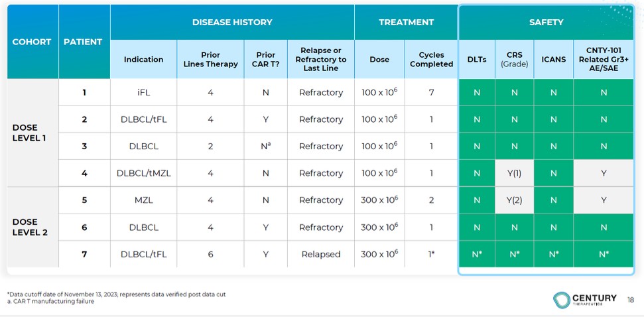The image size is (644, 317).
Task: Click the COHORT column header
Action: [32, 42]
